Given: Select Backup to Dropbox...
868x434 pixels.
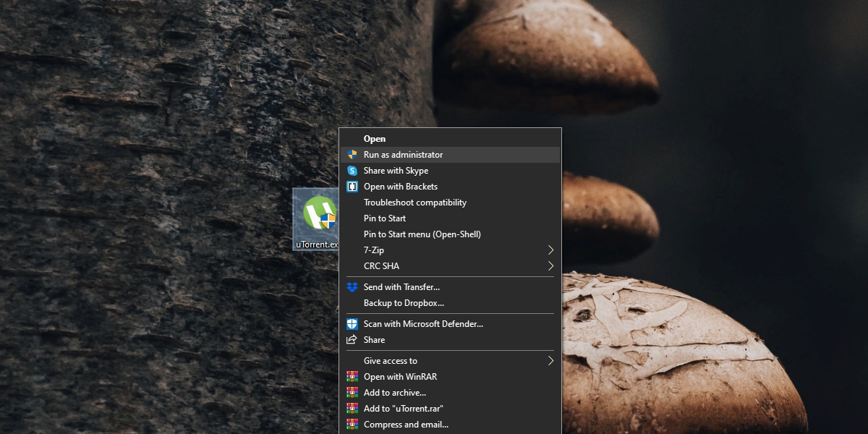Looking at the screenshot, I should [450, 303].
